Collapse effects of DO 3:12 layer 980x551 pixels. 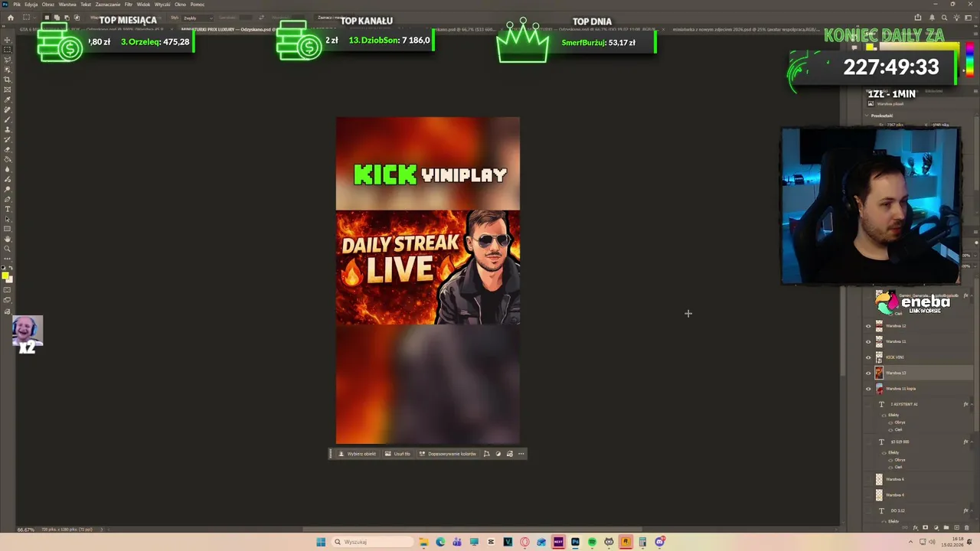(x=973, y=510)
